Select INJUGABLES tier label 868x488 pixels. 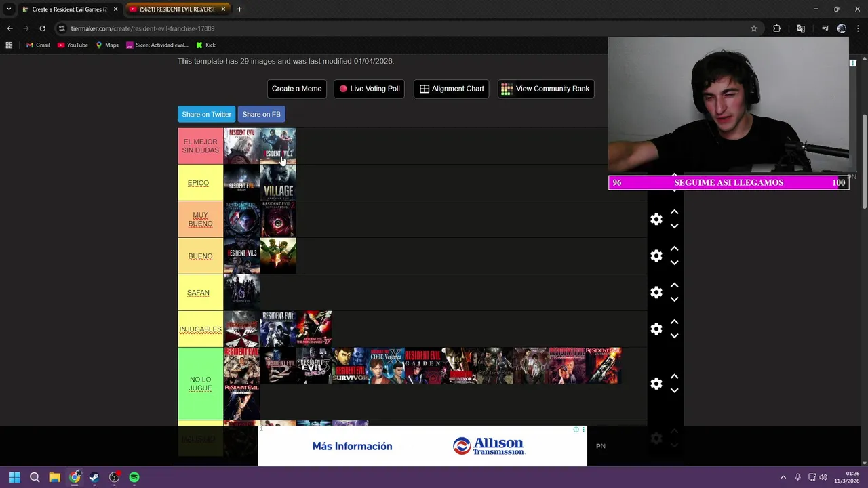coord(200,329)
